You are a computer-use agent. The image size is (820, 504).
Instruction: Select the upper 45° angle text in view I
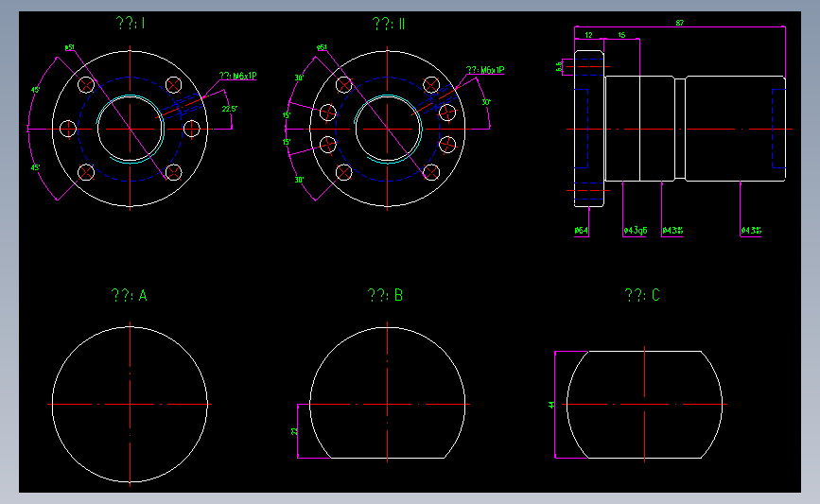(x=35, y=90)
